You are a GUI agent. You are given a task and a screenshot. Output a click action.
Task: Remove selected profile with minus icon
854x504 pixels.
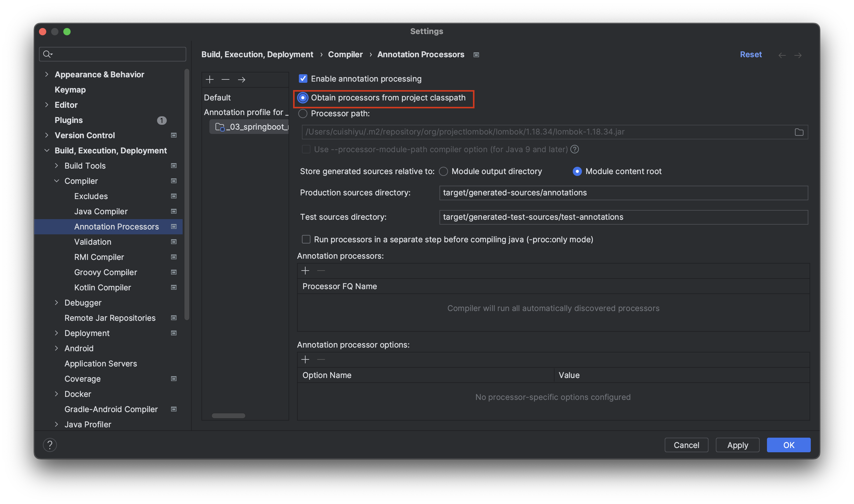pyautogui.click(x=226, y=79)
